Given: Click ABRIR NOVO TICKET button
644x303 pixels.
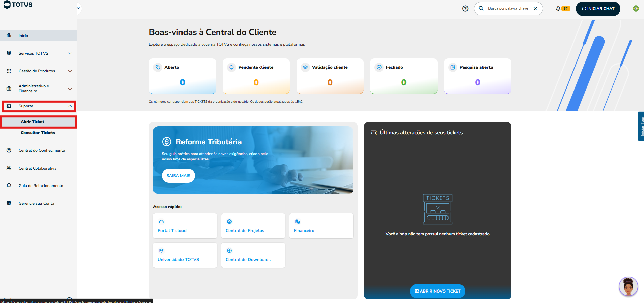Looking at the screenshot, I should (x=438, y=291).
